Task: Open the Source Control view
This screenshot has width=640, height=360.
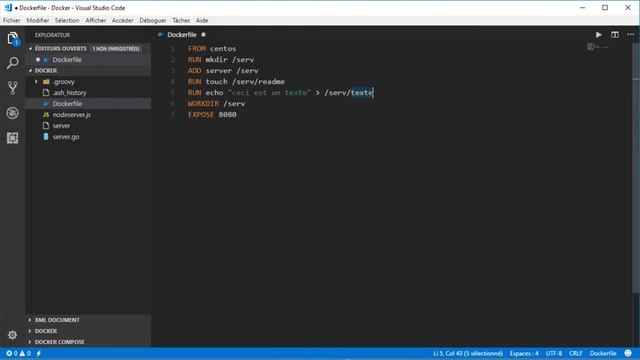Action: point(13,88)
